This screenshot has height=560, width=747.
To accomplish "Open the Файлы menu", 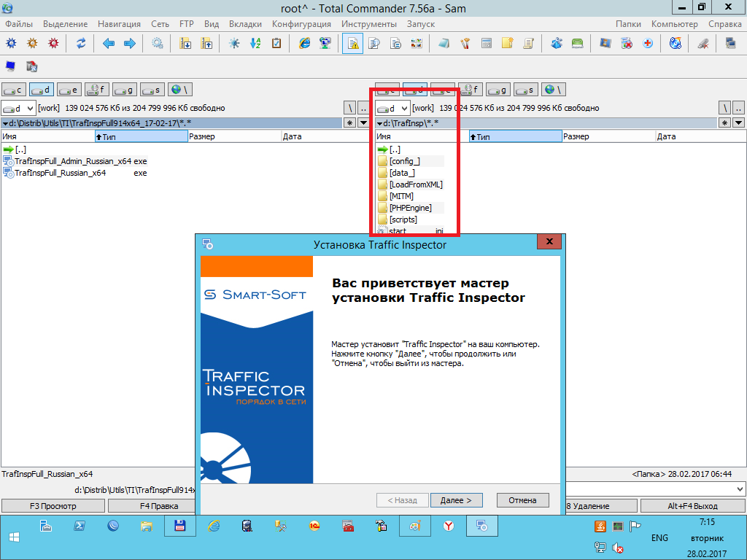I will click(19, 24).
